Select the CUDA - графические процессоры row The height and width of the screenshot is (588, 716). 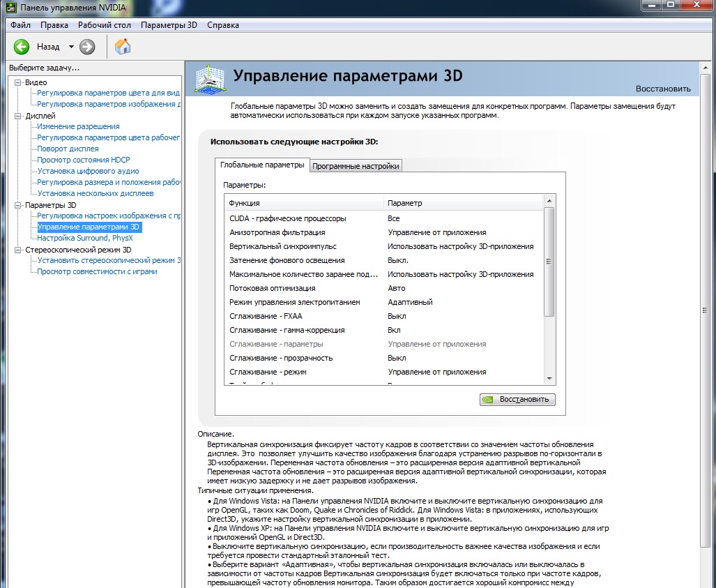[x=383, y=218]
